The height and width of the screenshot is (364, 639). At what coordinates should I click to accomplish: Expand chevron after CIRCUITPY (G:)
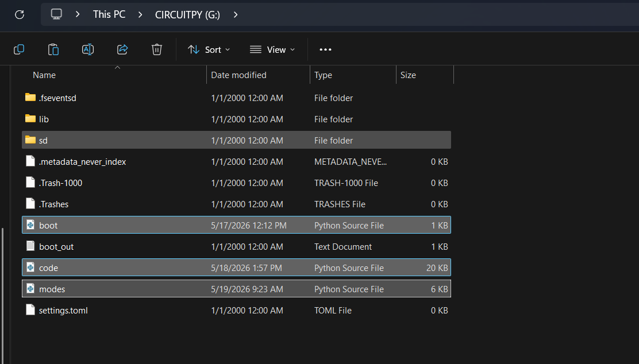(236, 15)
